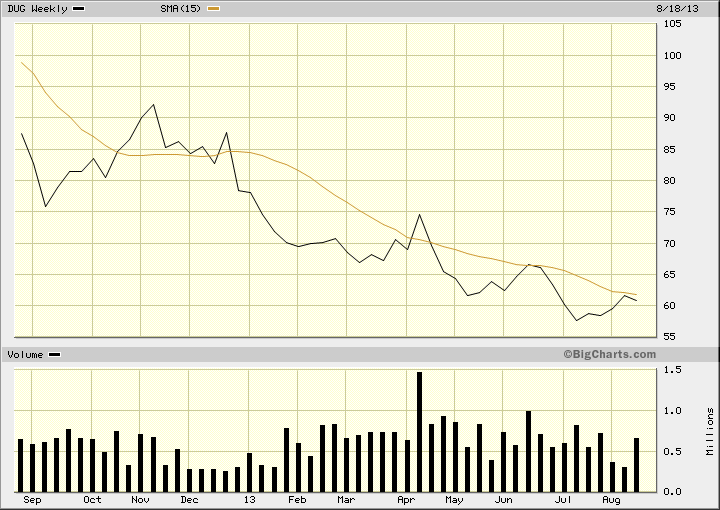720x510 pixels.
Task: Click the mid-April price peak near 75
Action: [419, 214]
